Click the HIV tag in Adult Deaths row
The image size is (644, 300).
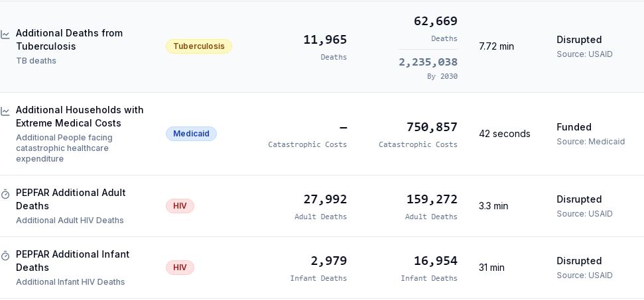pyautogui.click(x=180, y=206)
